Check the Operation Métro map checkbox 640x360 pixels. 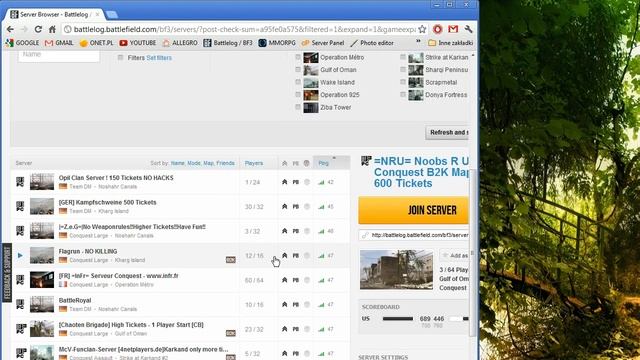(x=298, y=57)
